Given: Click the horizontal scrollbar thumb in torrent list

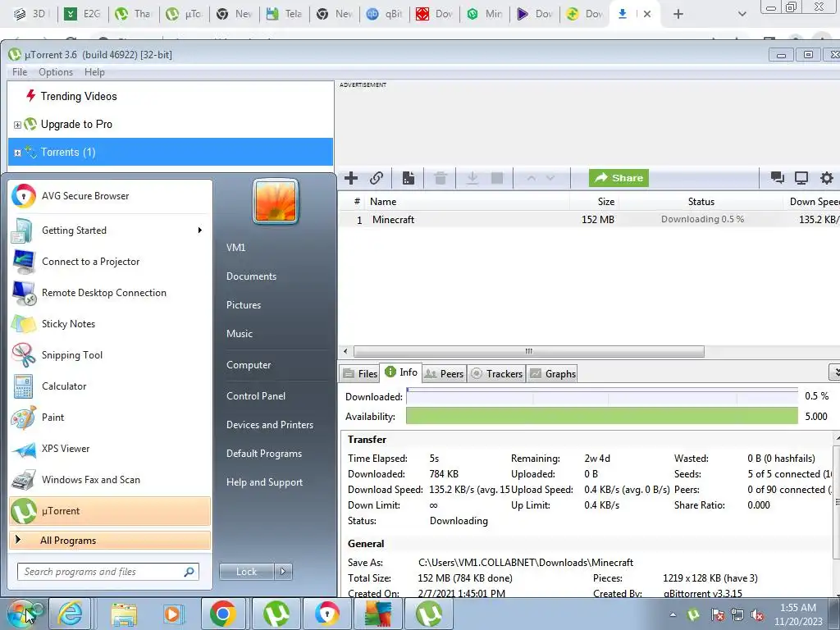Looking at the screenshot, I should [x=529, y=351].
